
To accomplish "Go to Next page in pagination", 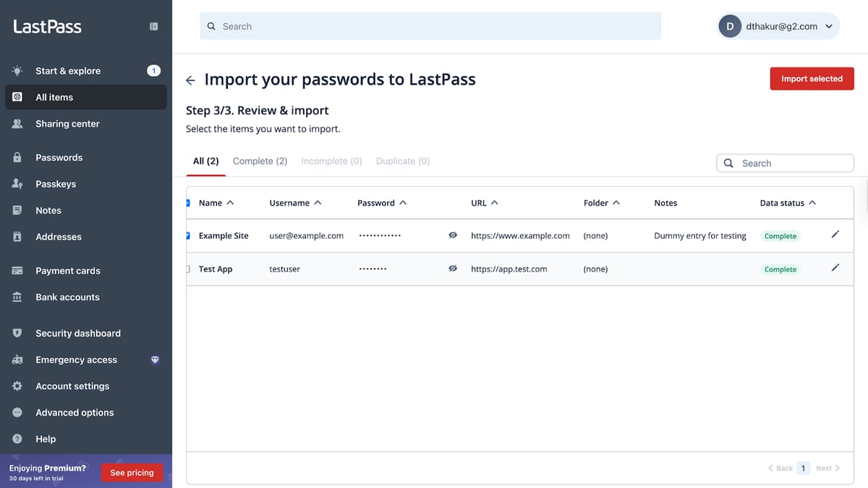I will 827,468.
